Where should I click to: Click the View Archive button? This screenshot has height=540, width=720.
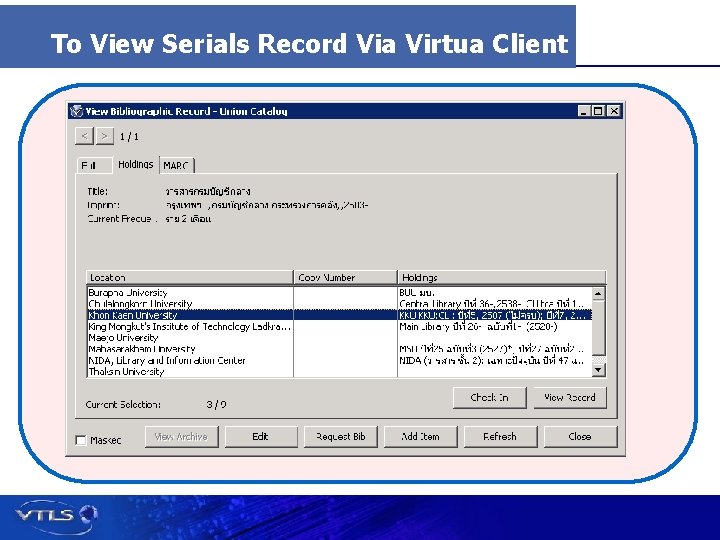click(181, 437)
